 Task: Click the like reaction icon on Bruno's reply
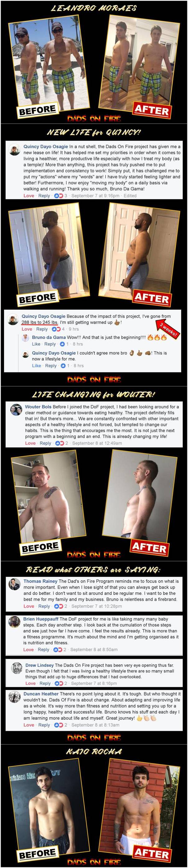62,344
